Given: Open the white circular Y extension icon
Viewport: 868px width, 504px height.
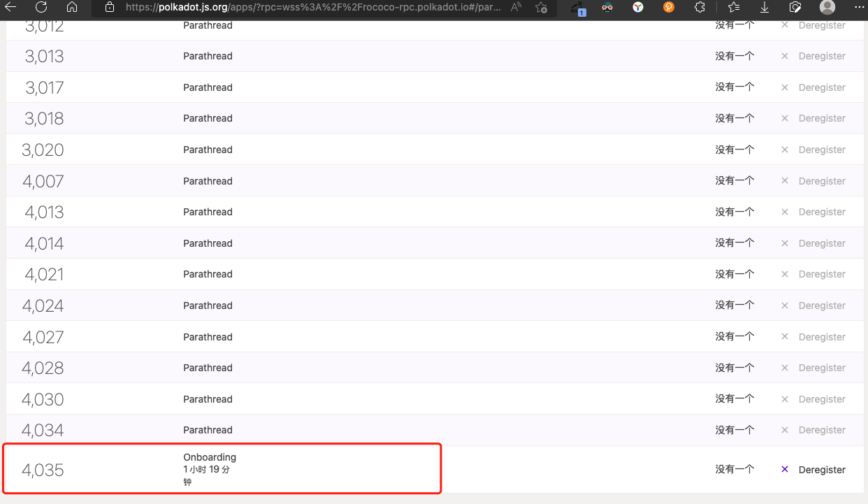Looking at the screenshot, I should coord(638,7).
